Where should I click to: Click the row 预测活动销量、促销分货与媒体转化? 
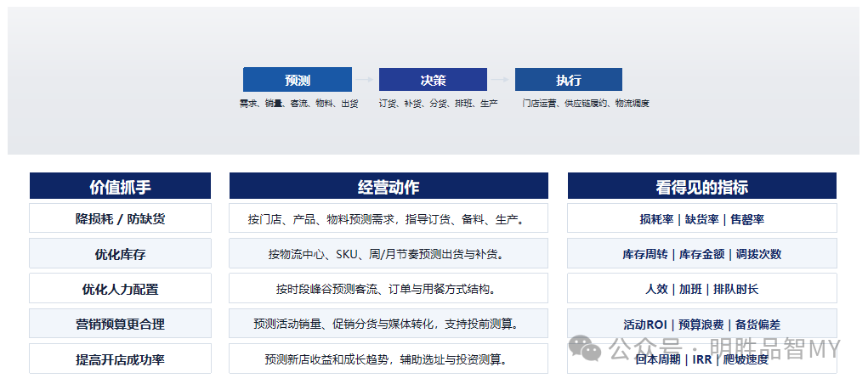click(x=389, y=323)
